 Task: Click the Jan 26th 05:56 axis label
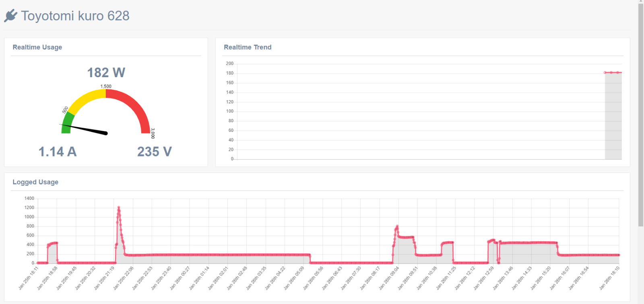coord(314,277)
